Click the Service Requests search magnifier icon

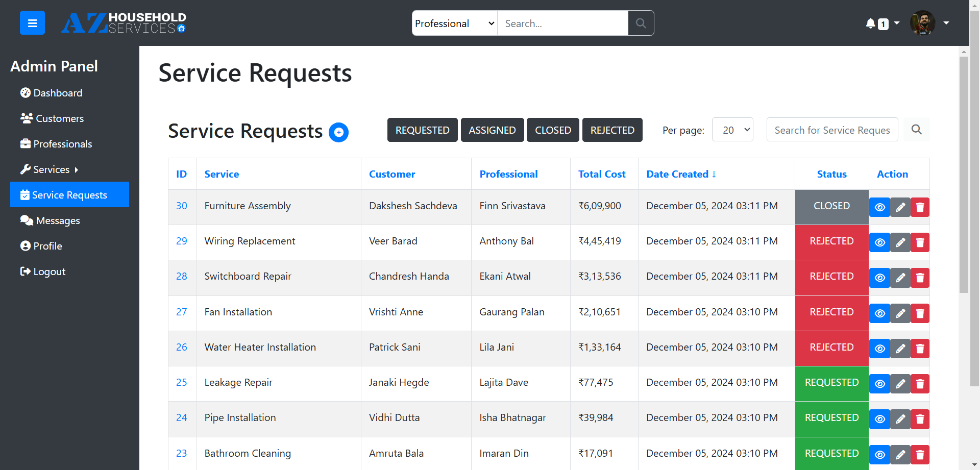coord(916,130)
